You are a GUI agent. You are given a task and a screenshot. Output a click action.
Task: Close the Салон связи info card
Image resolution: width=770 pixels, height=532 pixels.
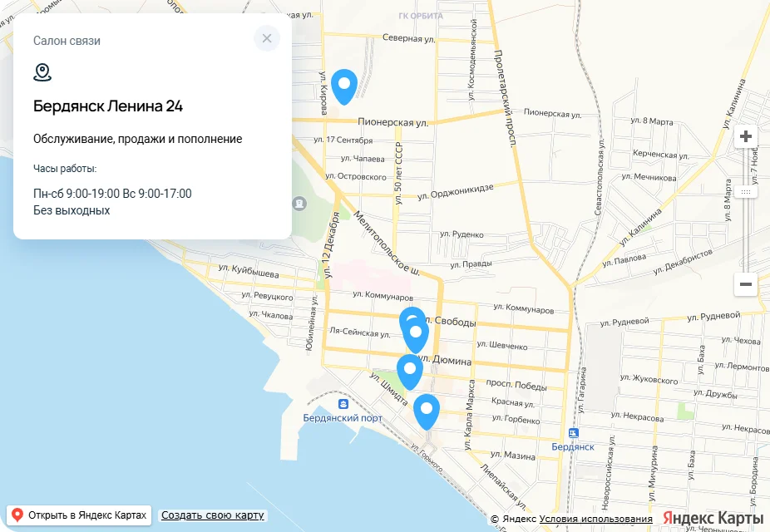pyautogui.click(x=267, y=38)
